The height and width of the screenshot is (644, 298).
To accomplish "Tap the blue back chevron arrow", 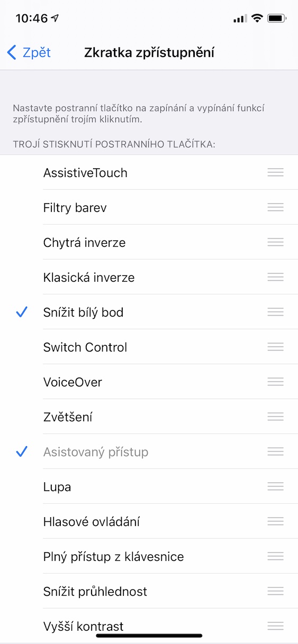I will pyautogui.click(x=12, y=52).
